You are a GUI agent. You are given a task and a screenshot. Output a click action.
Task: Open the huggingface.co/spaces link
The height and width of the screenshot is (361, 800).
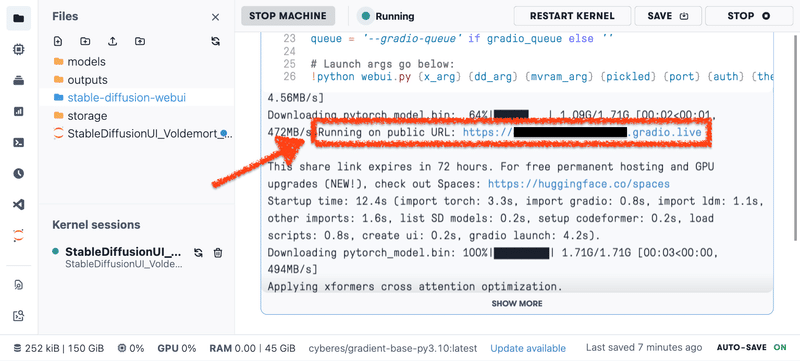pyautogui.click(x=579, y=184)
